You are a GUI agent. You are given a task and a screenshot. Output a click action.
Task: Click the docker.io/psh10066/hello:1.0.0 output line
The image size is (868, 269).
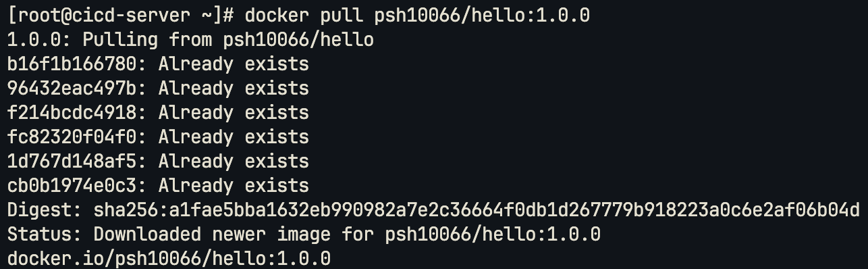tap(169, 259)
